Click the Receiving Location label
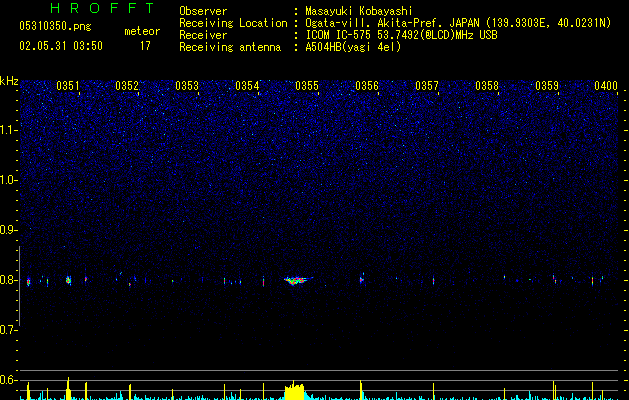 click(x=233, y=23)
